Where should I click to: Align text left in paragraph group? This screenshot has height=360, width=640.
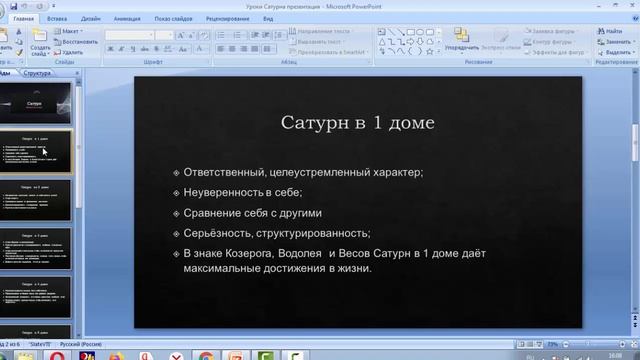[x=221, y=49]
